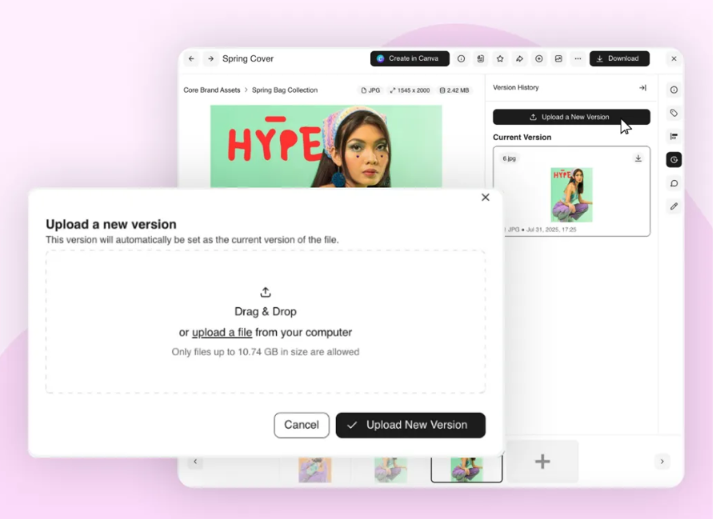Click the HYPE cover preview image
Image resolution: width=713 pixels, height=519 pixels.
[x=326, y=146]
